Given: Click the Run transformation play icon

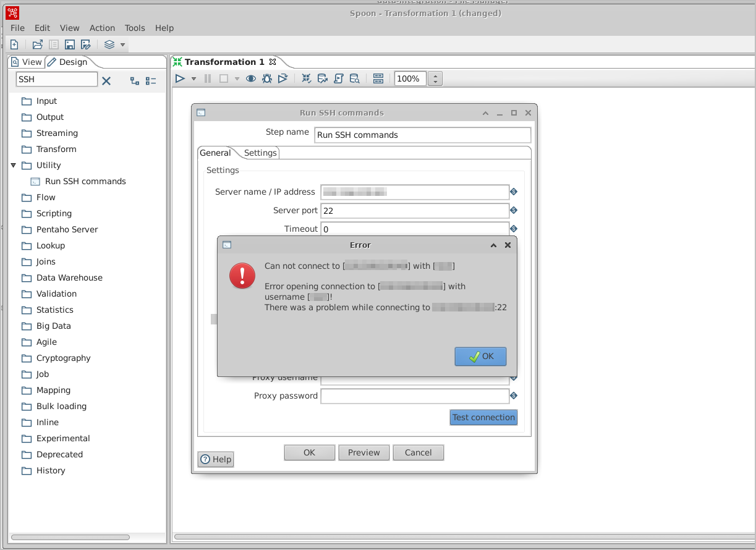Looking at the screenshot, I should (180, 78).
